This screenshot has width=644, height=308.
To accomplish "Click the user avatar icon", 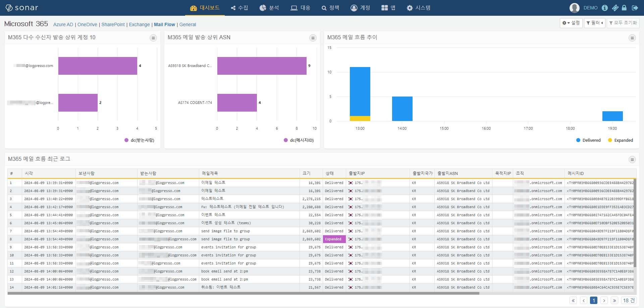I will tap(575, 8).
